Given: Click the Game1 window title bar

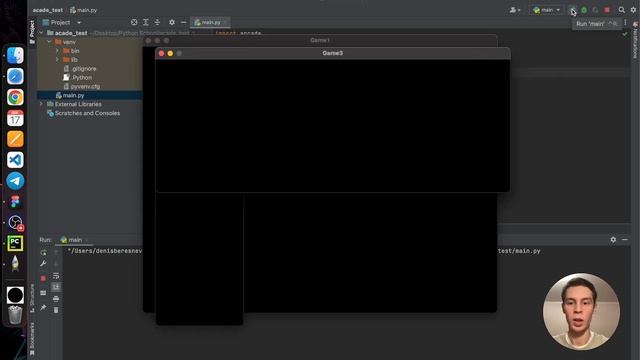Looking at the screenshot, I should click(x=320, y=40).
